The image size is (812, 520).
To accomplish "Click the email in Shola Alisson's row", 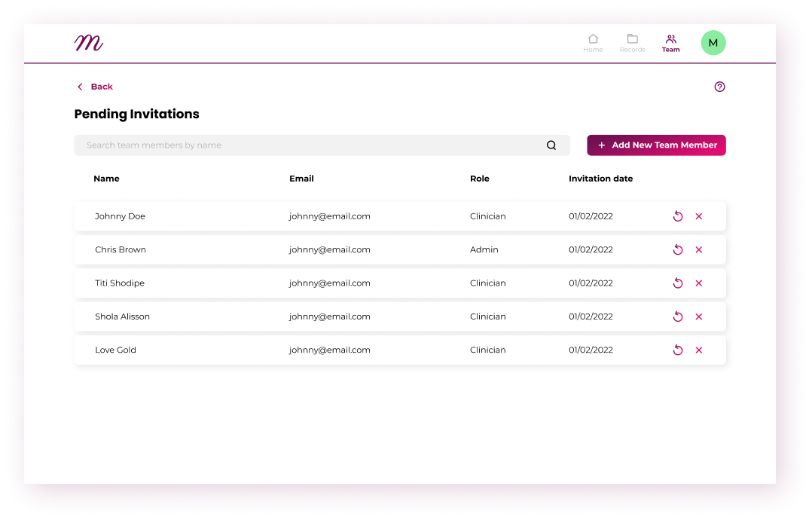I will [330, 317].
